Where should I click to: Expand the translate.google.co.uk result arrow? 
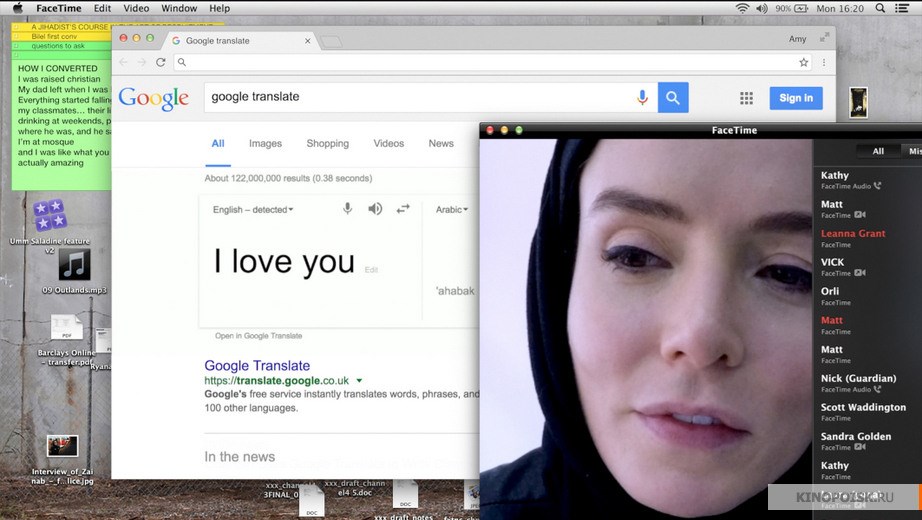pos(359,381)
